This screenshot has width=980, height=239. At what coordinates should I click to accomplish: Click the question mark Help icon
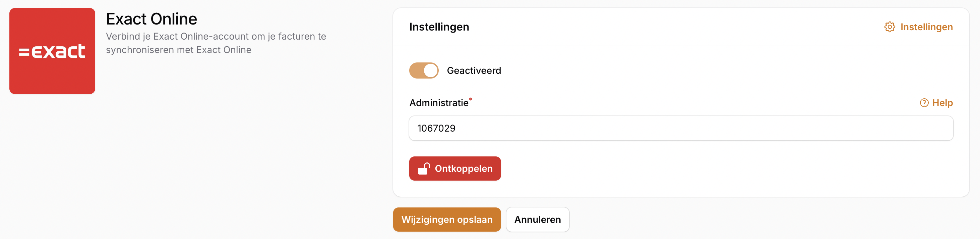[x=924, y=103]
